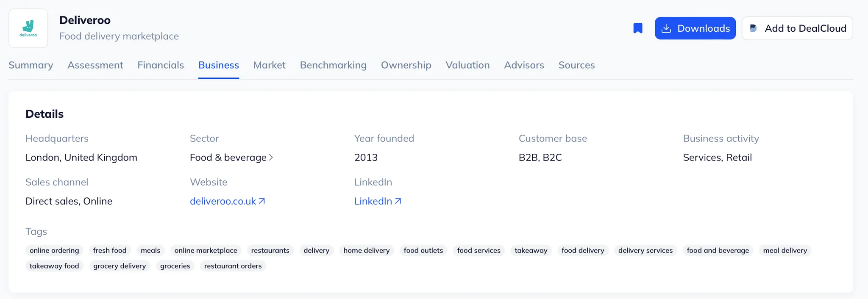Select the 'takeaway' tag chip
The height and width of the screenshot is (299, 868).
531,250
